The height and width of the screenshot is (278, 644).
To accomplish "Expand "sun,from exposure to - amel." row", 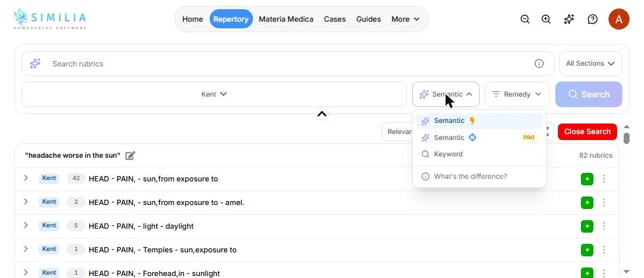I will coord(26,202).
